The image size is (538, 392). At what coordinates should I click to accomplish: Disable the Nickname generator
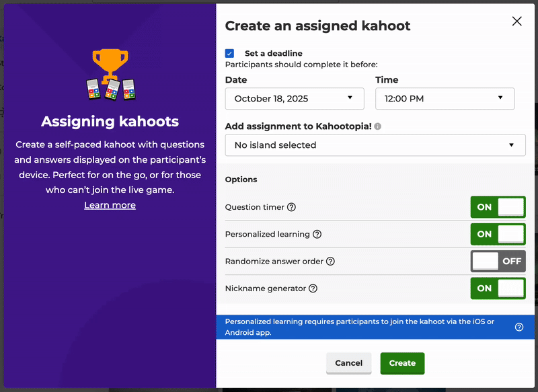tap(498, 288)
